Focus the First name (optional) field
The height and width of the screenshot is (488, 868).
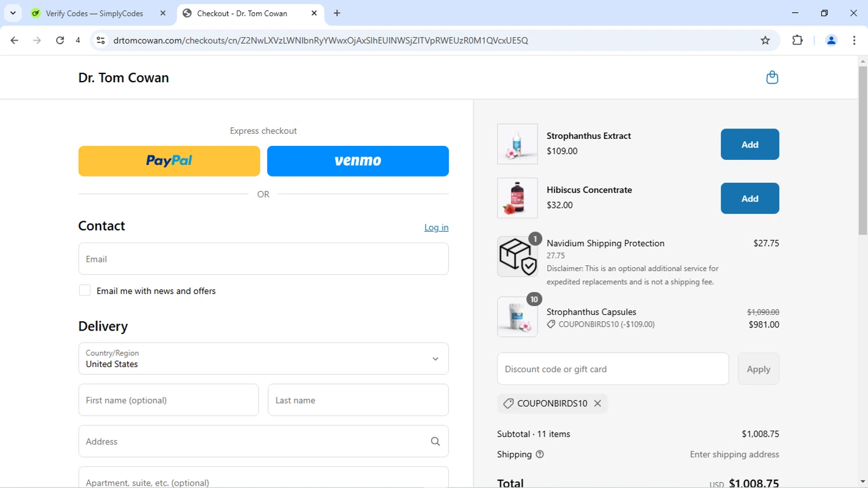coord(168,400)
